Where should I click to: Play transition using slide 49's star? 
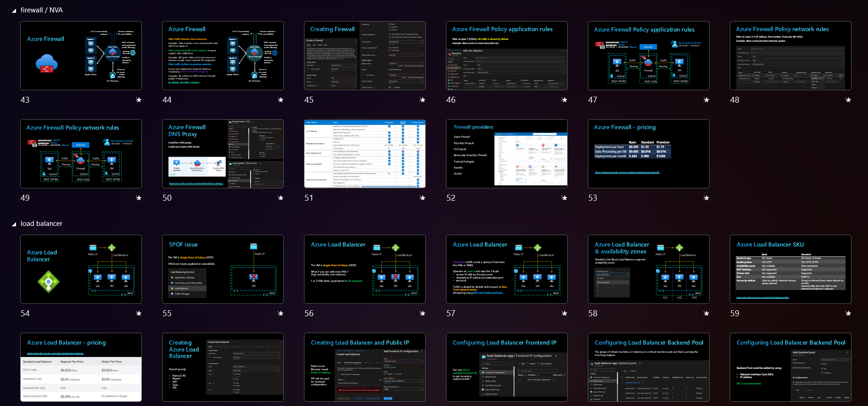pos(139,198)
